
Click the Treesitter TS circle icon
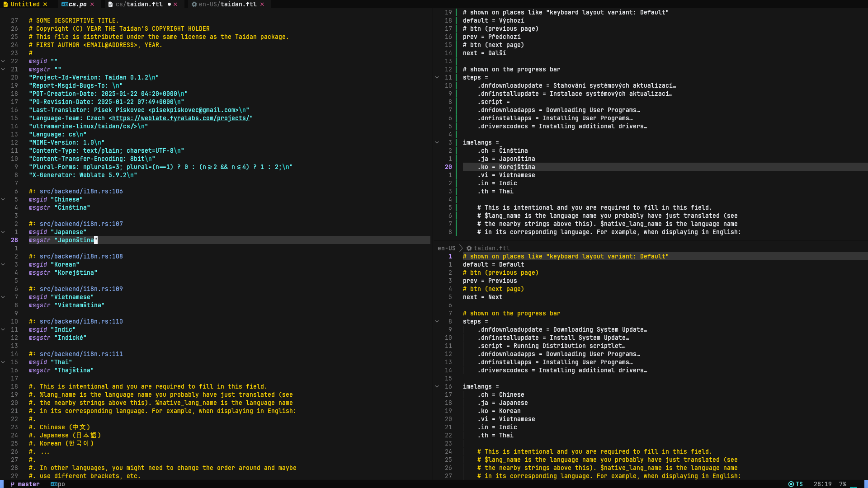click(791, 484)
